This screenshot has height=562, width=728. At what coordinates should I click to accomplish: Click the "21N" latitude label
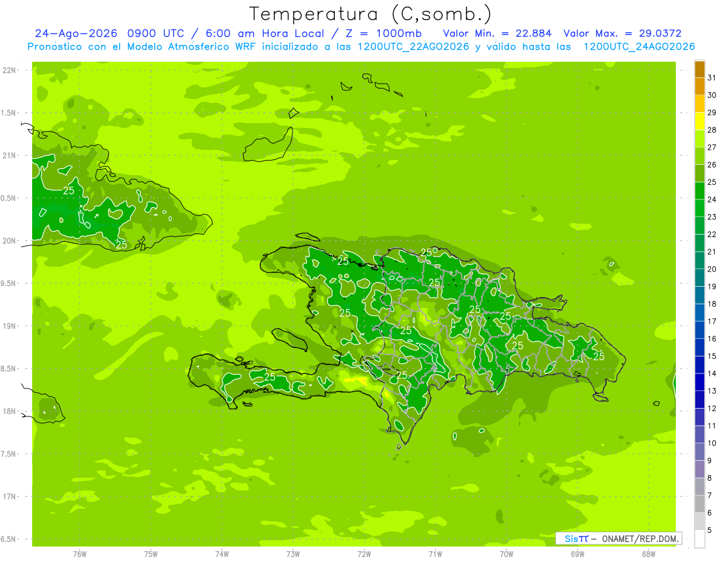(x=9, y=155)
